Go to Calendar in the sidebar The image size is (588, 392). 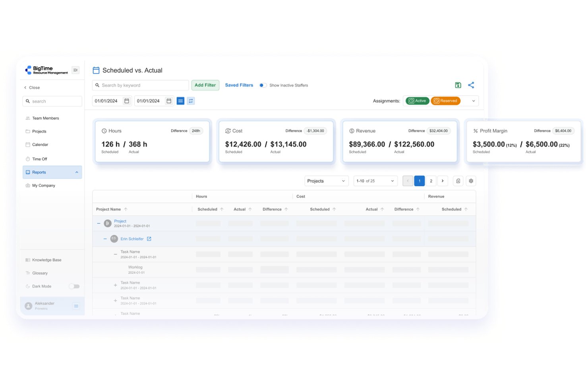pos(40,145)
